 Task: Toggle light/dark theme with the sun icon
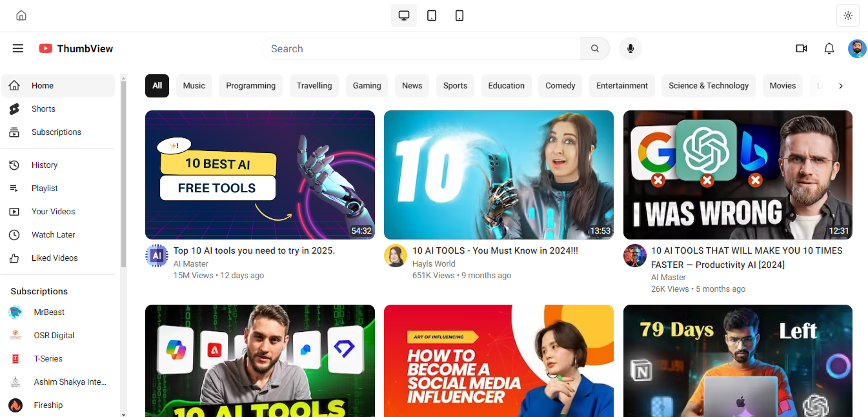(x=847, y=15)
